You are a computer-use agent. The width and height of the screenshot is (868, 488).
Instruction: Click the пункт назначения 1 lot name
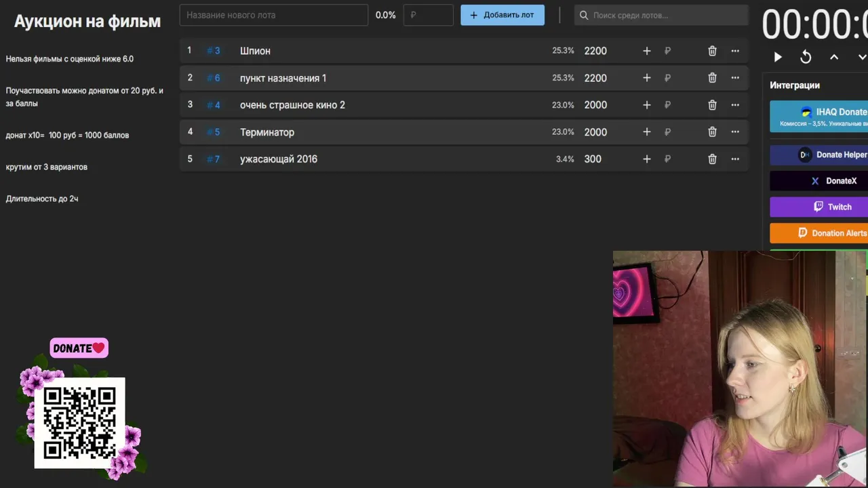click(x=283, y=78)
